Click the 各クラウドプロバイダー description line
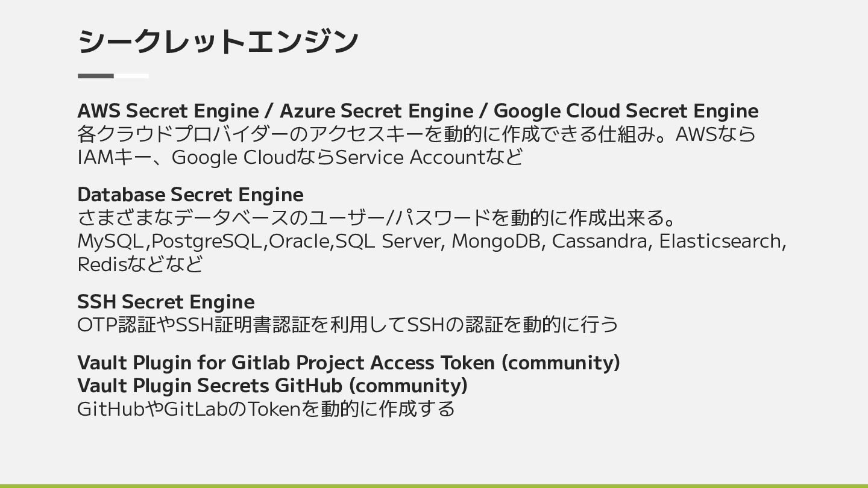The width and height of the screenshot is (868, 488). click(416, 134)
